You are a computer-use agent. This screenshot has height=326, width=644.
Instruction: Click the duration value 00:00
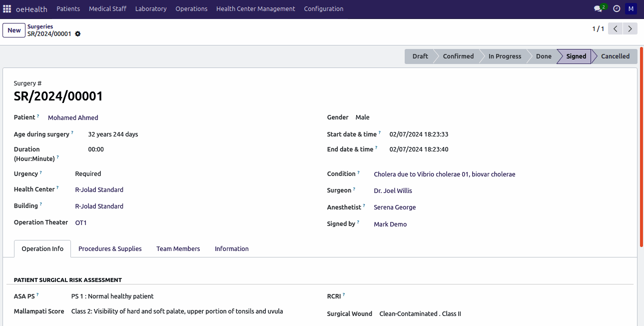click(x=96, y=149)
